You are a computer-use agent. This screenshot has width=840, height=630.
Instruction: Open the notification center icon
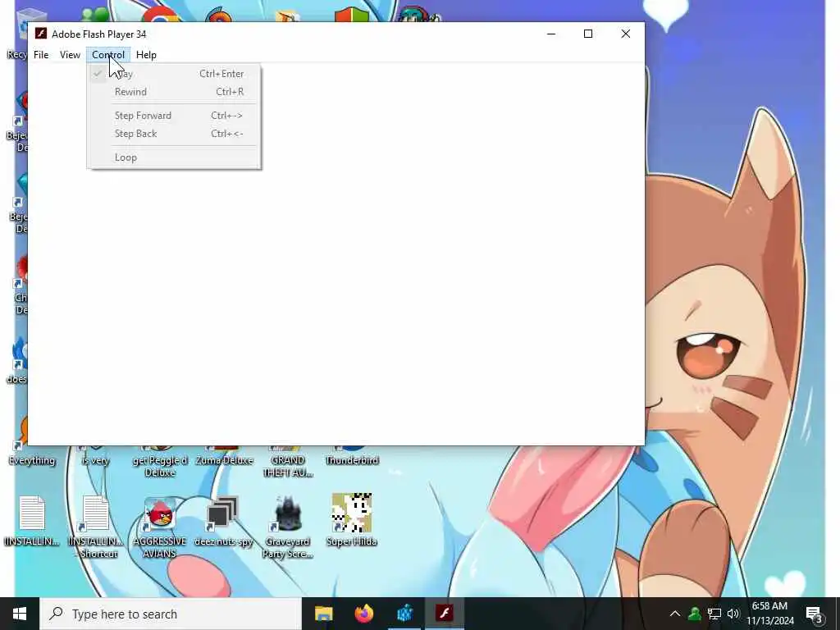(x=815, y=614)
